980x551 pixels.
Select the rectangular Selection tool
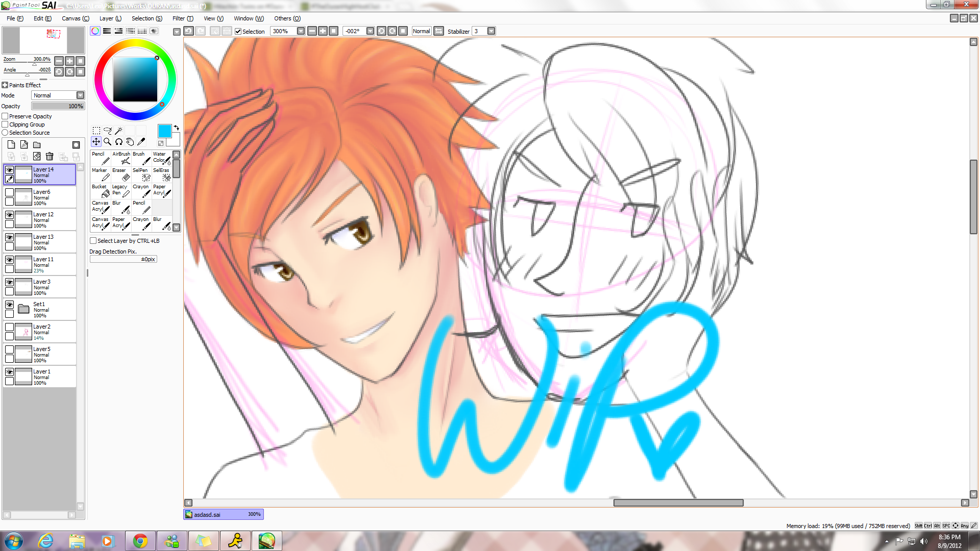point(96,131)
